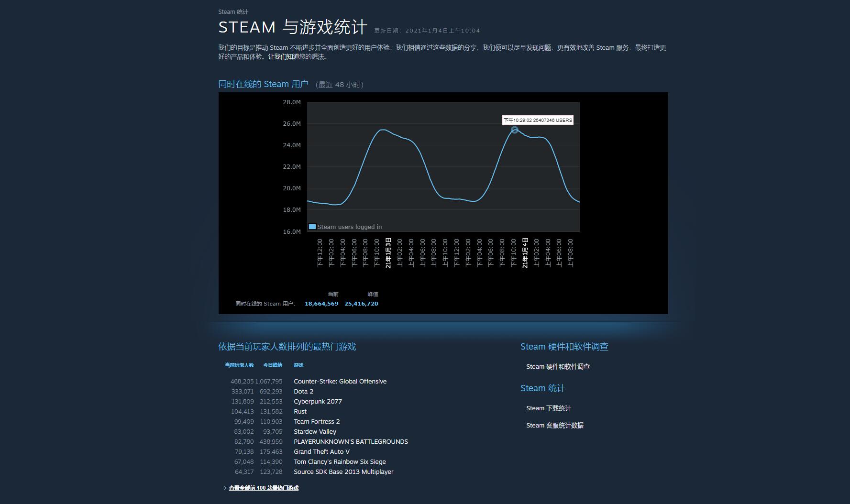Open the 'Steam 下载统计' link

548,408
